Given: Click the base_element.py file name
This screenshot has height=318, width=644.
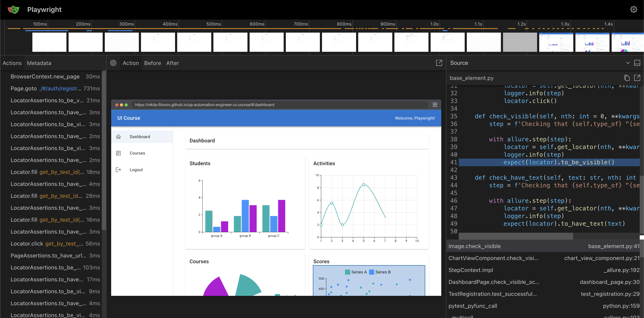Looking at the screenshot, I should [471, 78].
